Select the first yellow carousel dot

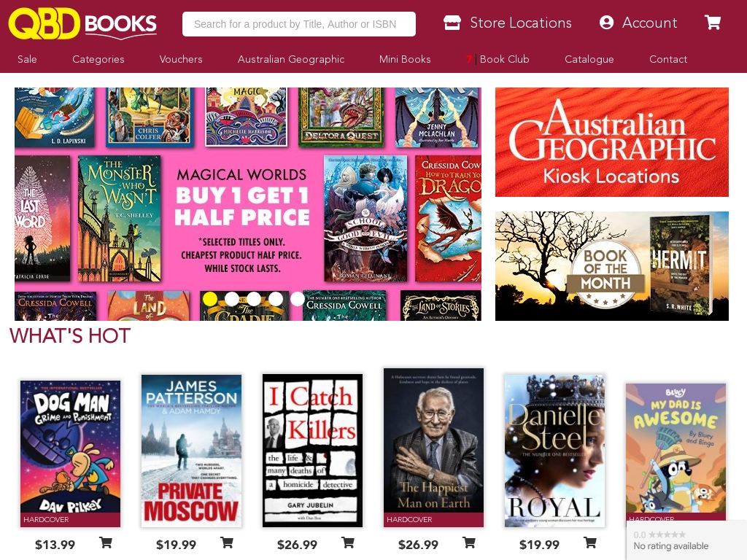click(210, 299)
